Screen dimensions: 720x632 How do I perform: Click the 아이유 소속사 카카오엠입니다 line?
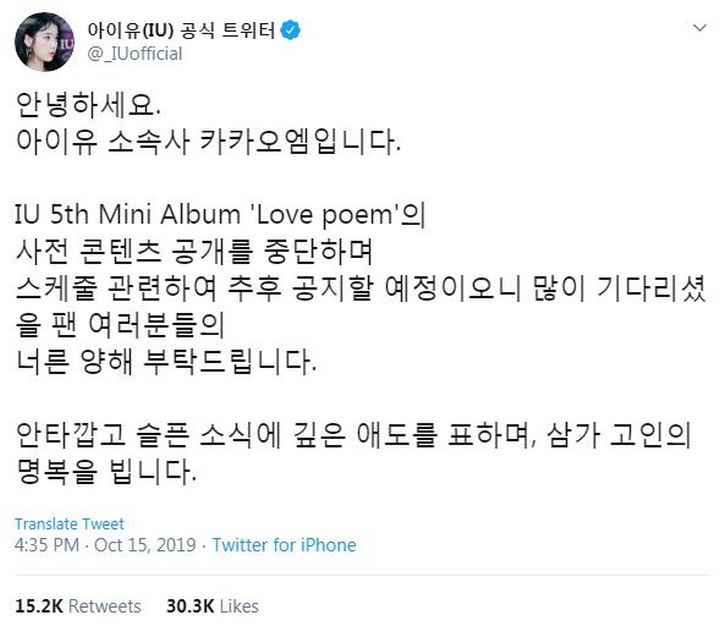(x=208, y=141)
